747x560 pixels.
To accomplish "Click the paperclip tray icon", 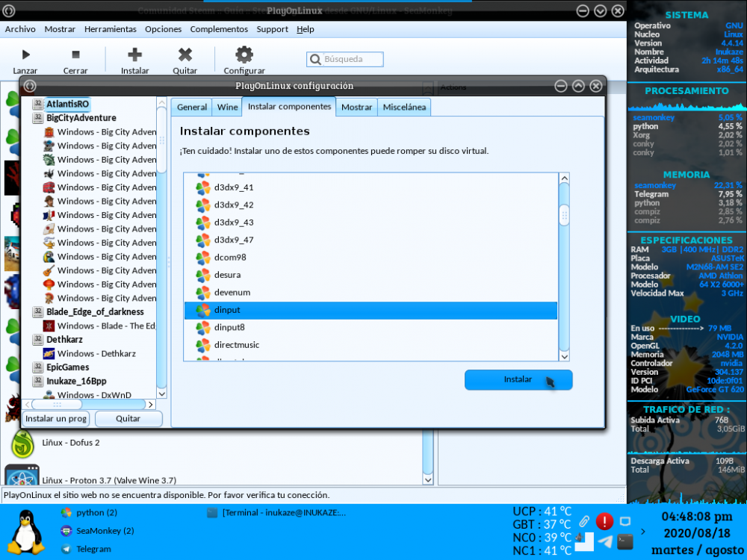I will (584, 520).
